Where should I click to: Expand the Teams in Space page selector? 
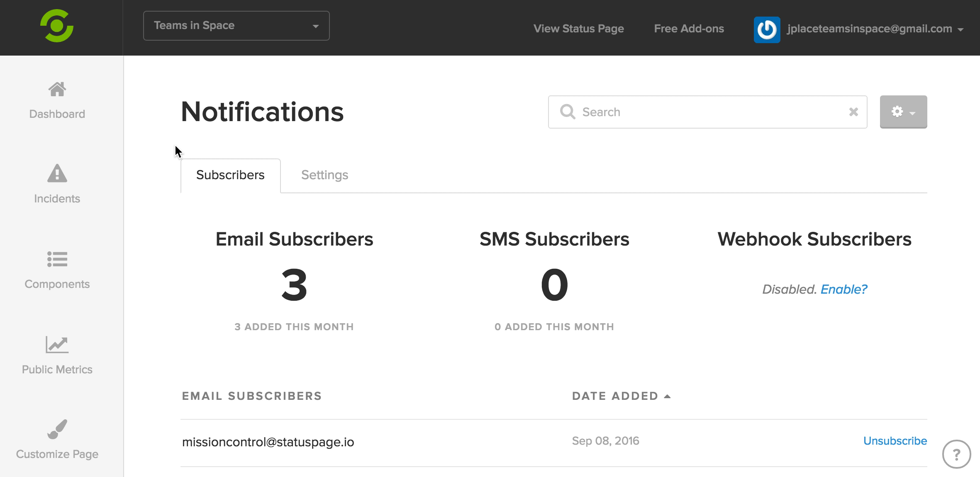click(x=236, y=26)
